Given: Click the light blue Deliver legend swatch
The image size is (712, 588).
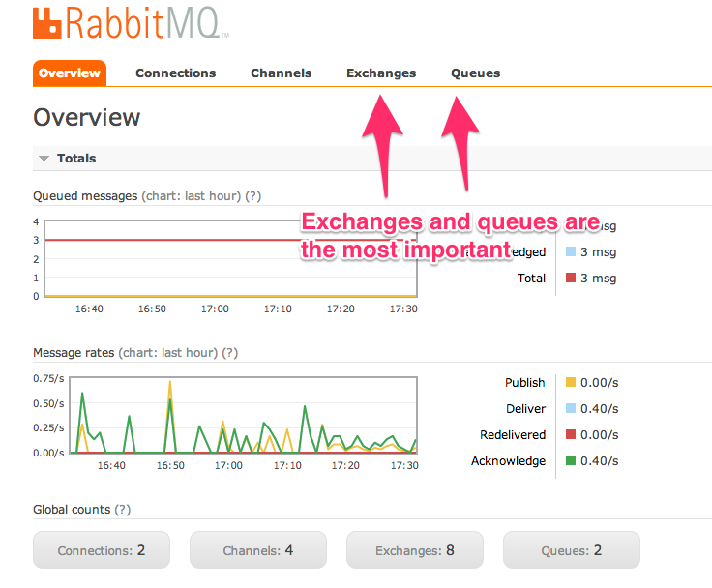Looking at the screenshot, I should (x=571, y=408).
